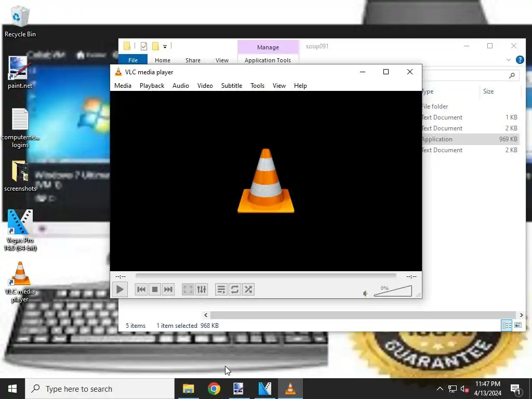The width and height of the screenshot is (532, 399).
Task: Set volume on the VLC volume slider
Action: (393, 291)
